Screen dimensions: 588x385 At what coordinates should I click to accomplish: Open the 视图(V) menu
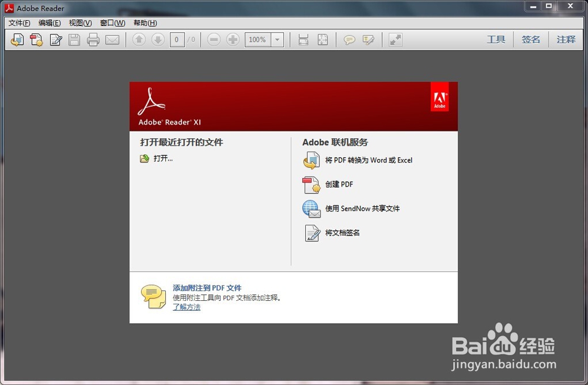click(x=80, y=23)
